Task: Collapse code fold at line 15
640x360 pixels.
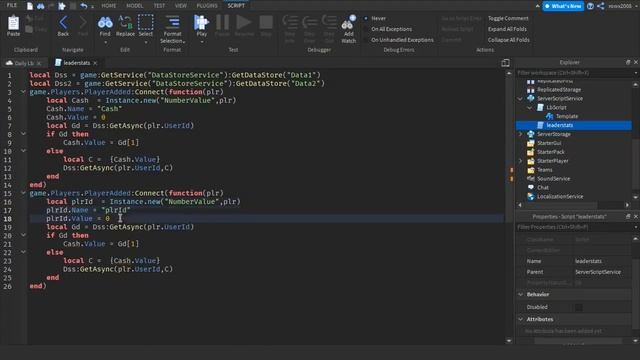Action: (x=23, y=193)
